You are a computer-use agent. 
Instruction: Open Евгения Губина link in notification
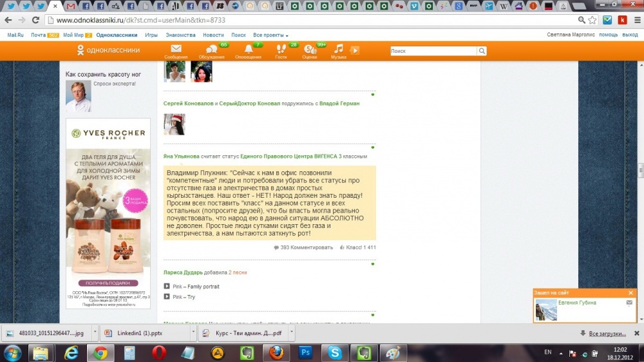pos(577,303)
